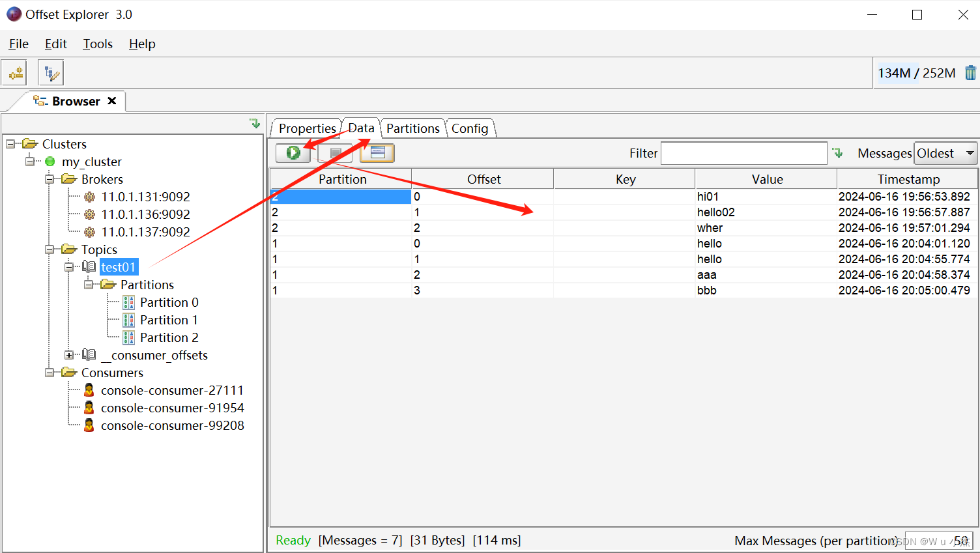Viewport: 980px width, 553px height.
Task: Sort by Value column header
Action: [767, 179]
